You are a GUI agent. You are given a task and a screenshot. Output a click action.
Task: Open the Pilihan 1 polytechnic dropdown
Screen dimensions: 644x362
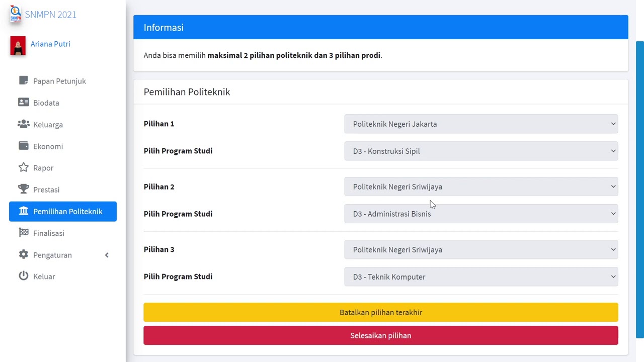point(481,124)
